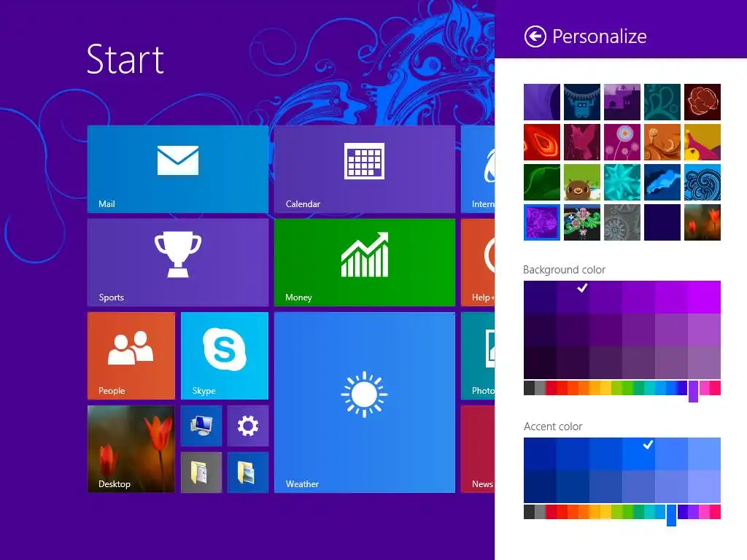Choose the crimson bird background pattern
Viewport: 747px width, 560px height.
(581, 142)
